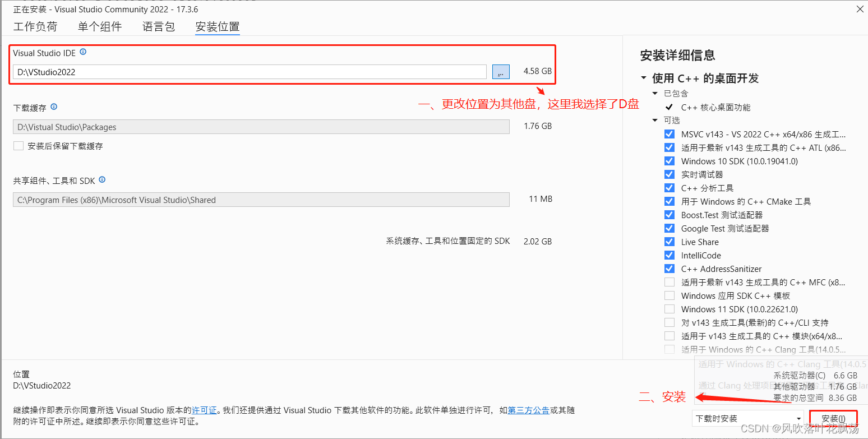
Task: Click info icon beside 下载缓存 label
Action: pyautogui.click(x=54, y=107)
